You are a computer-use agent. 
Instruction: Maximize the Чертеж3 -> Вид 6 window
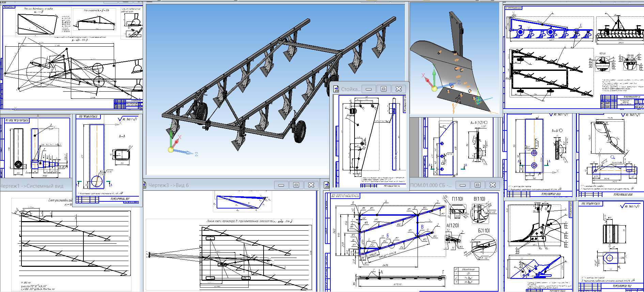(296, 185)
